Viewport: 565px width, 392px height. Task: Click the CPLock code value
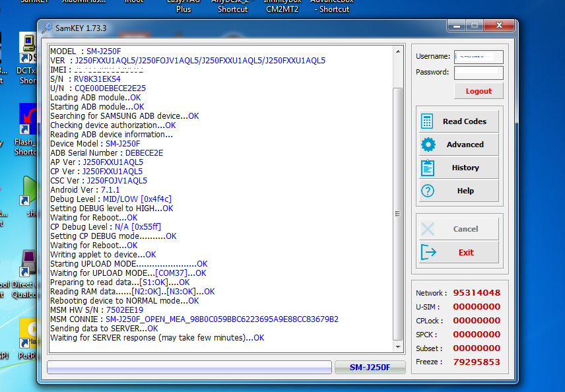(477, 320)
